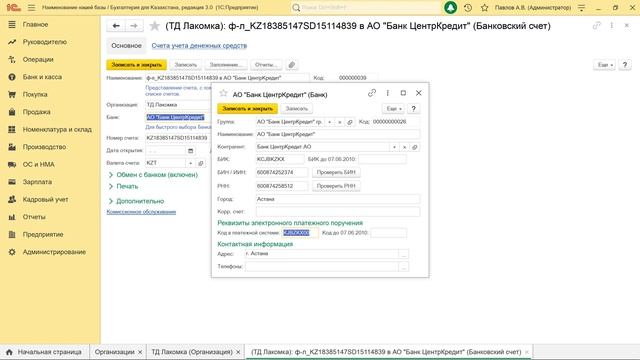Click Проверить РНН button
The height and width of the screenshot is (360, 640).
pyautogui.click(x=336, y=186)
